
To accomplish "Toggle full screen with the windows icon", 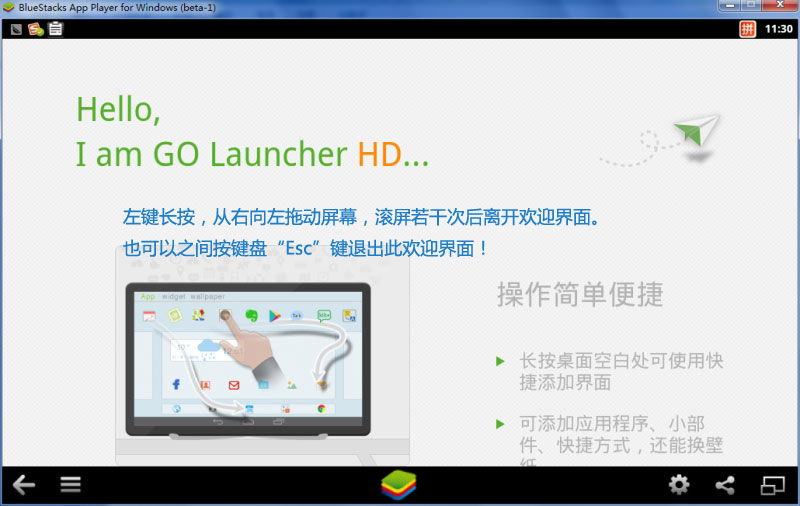I will [x=772, y=485].
